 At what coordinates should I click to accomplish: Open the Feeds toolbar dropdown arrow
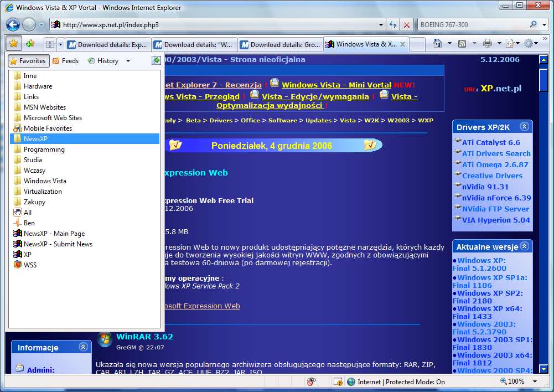tap(474, 44)
